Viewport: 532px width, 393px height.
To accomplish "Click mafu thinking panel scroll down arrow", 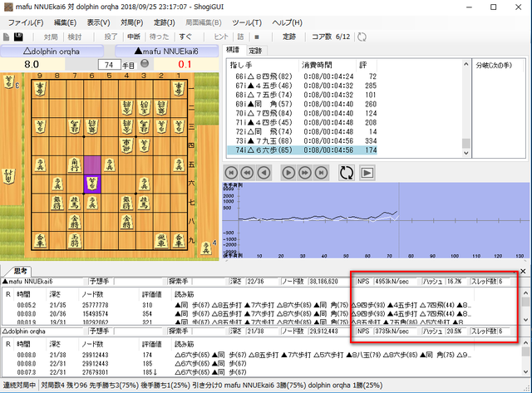I will [525, 320].
